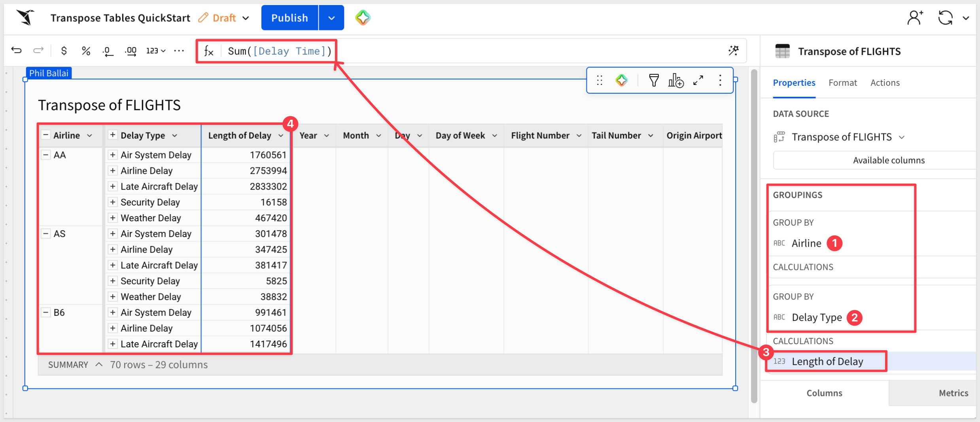Apply currency format with dollar icon
The height and width of the screenshot is (422, 980).
64,51
